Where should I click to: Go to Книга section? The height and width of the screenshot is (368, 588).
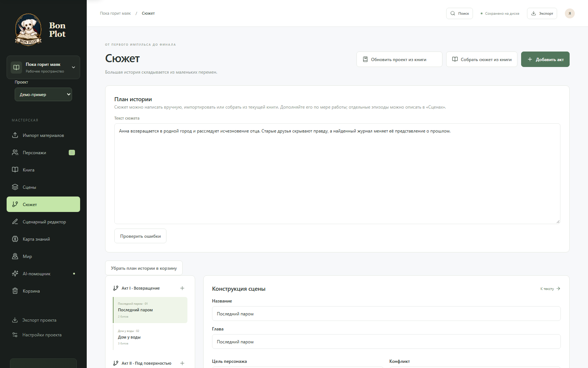[43, 170]
